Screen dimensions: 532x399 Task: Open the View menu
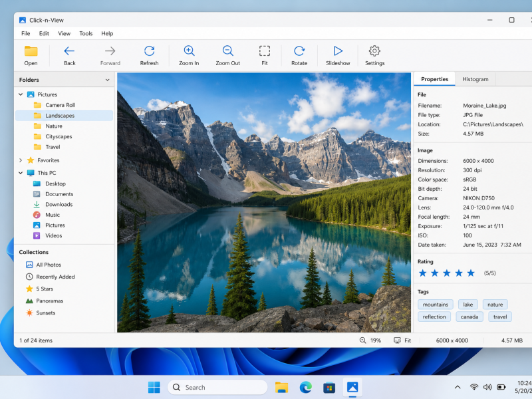point(64,33)
